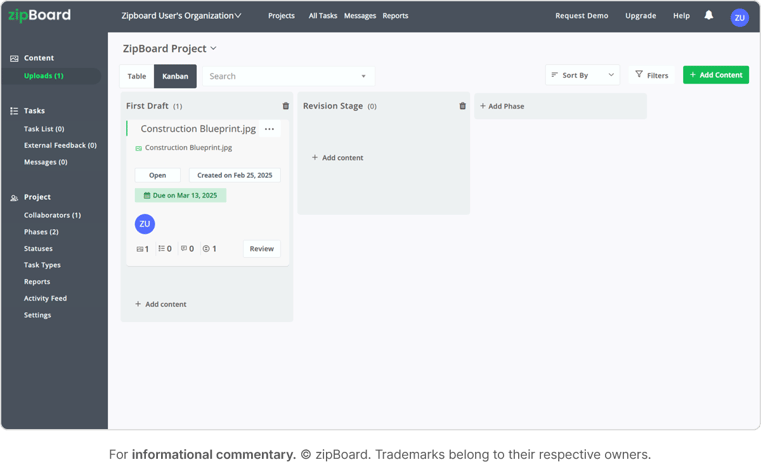Viewport: 761px width, 462px height.
Task: Click the Construction Blueprint.jpg card title
Action: pos(198,129)
